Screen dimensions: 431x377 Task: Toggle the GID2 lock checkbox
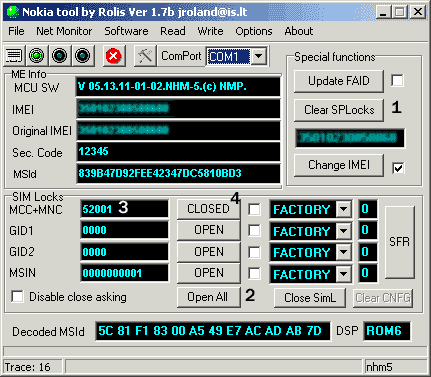tap(254, 252)
